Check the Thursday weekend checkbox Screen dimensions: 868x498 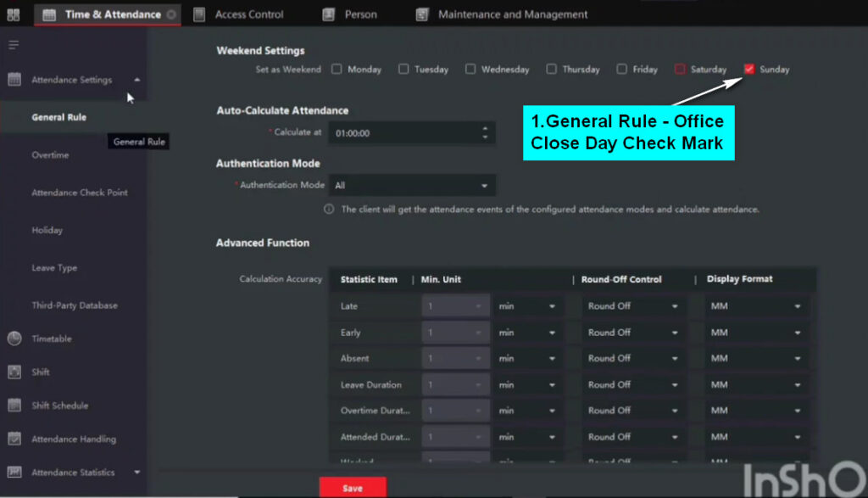pyautogui.click(x=551, y=70)
